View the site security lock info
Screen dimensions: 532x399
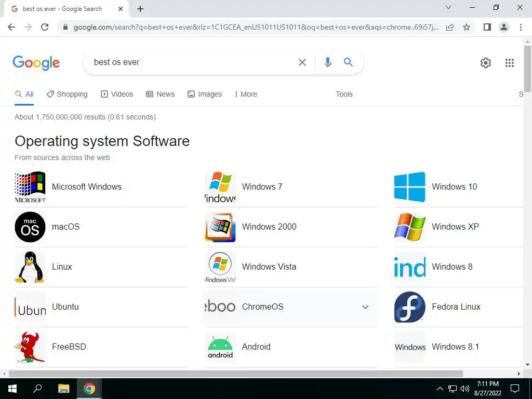click(66, 27)
